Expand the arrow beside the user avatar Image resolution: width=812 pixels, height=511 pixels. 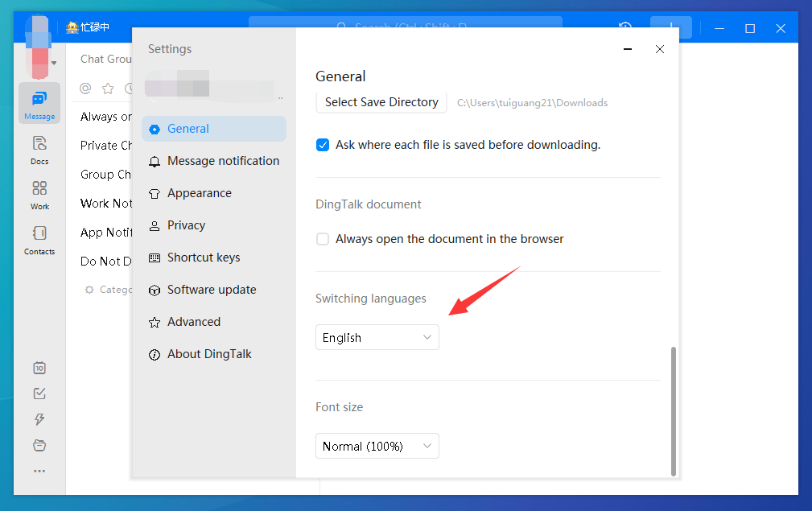tap(54, 63)
